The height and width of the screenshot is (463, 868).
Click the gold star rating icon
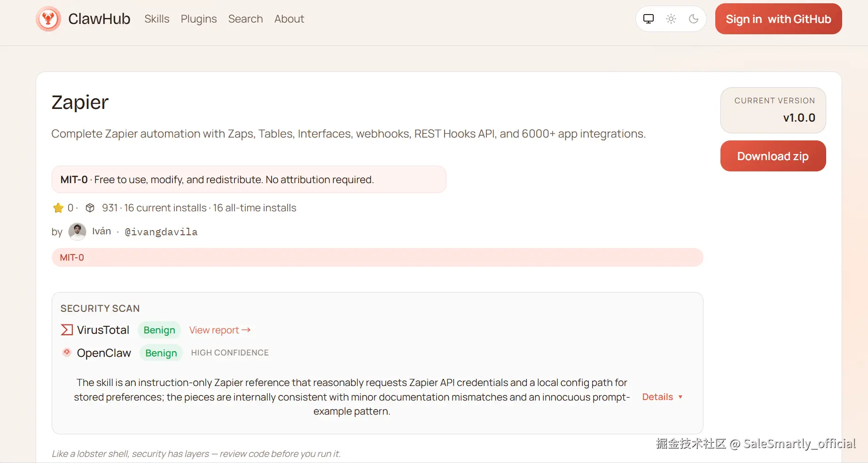click(58, 208)
